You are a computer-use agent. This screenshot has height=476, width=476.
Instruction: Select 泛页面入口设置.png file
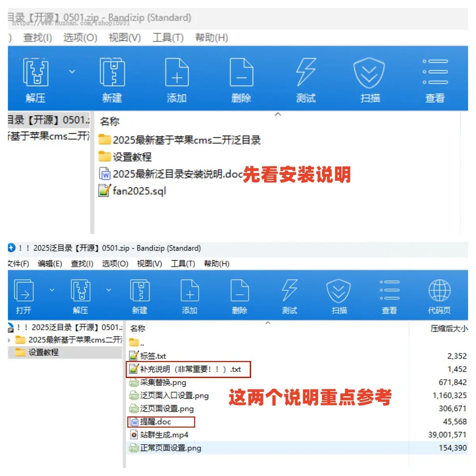[169, 395]
